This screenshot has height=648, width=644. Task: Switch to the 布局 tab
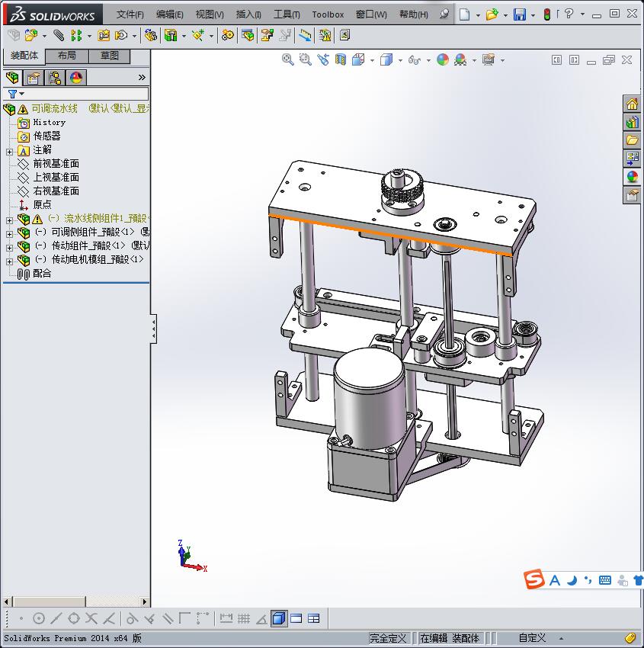pyautogui.click(x=67, y=56)
